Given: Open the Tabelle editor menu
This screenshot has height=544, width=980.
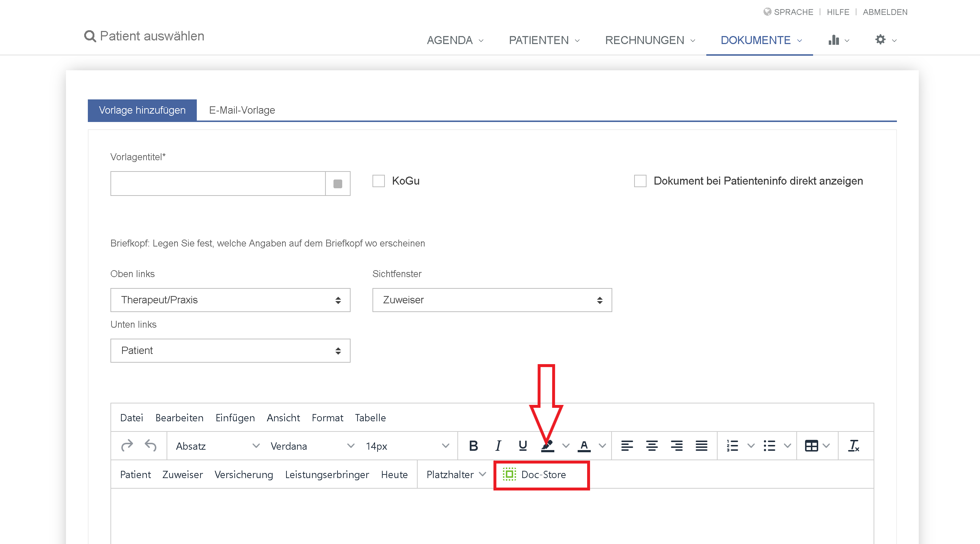Looking at the screenshot, I should [371, 417].
